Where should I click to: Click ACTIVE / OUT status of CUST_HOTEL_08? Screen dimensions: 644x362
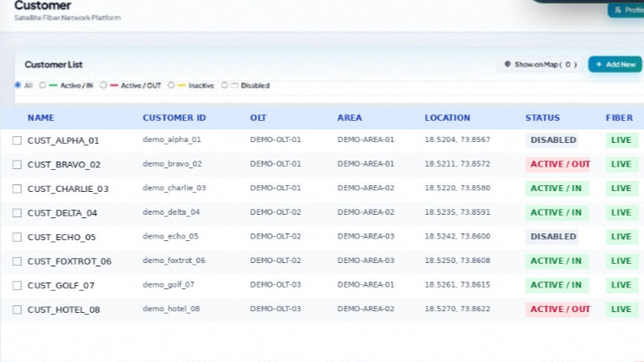(558, 310)
